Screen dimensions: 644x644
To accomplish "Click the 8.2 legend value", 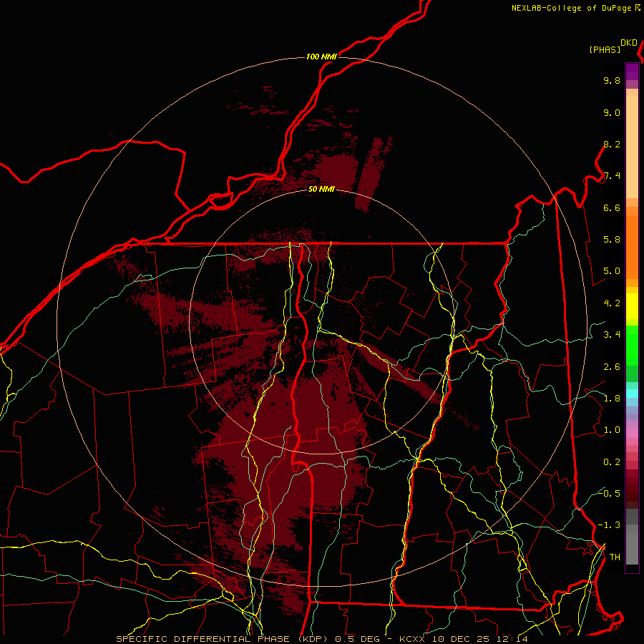I will [612, 144].
